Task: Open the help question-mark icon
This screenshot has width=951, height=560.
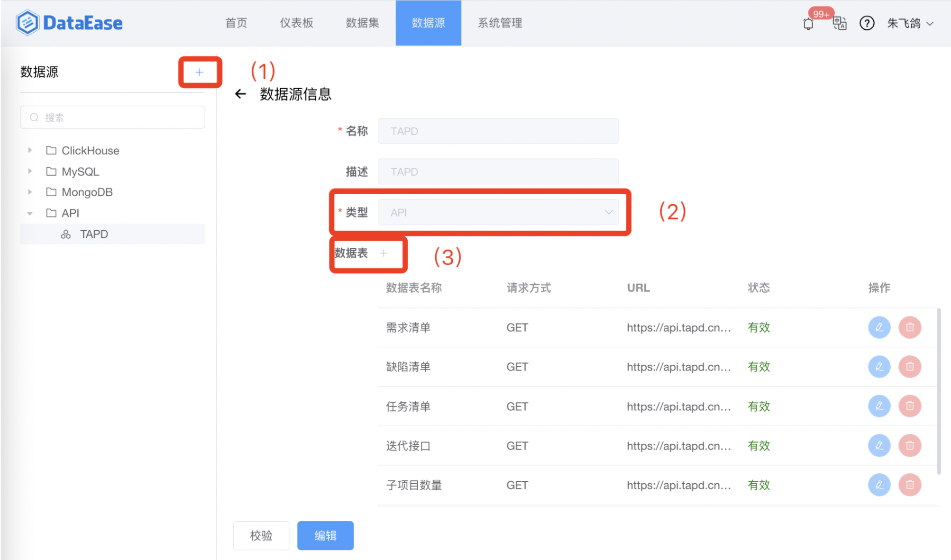Action: point(867,23)
